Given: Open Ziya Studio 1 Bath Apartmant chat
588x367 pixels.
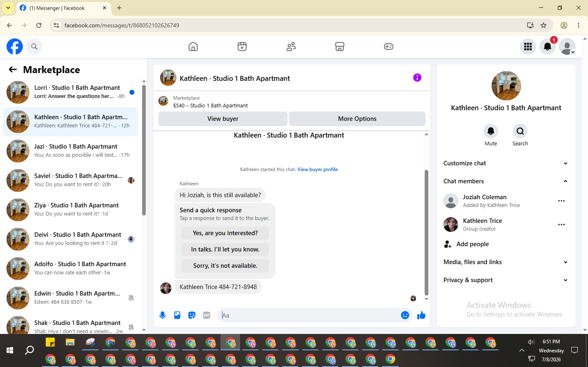Looking at the screenshot, I should pos(71,210).
